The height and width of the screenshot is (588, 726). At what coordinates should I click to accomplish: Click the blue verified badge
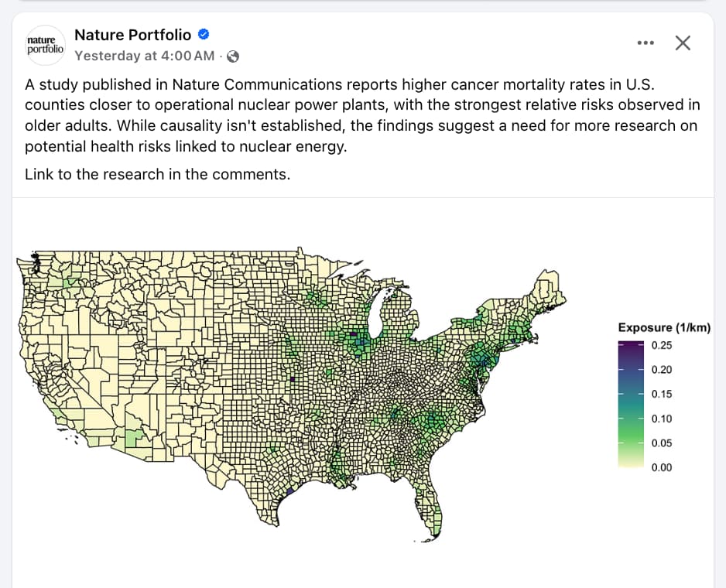coord(204,35)
